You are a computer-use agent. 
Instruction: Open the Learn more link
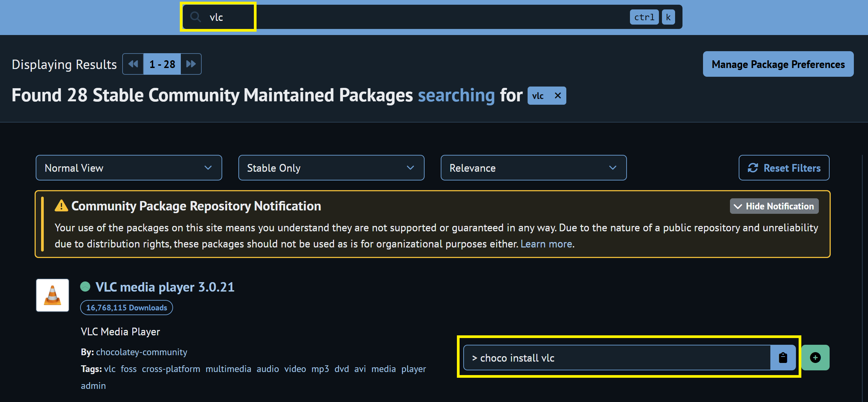coord(546,244)
